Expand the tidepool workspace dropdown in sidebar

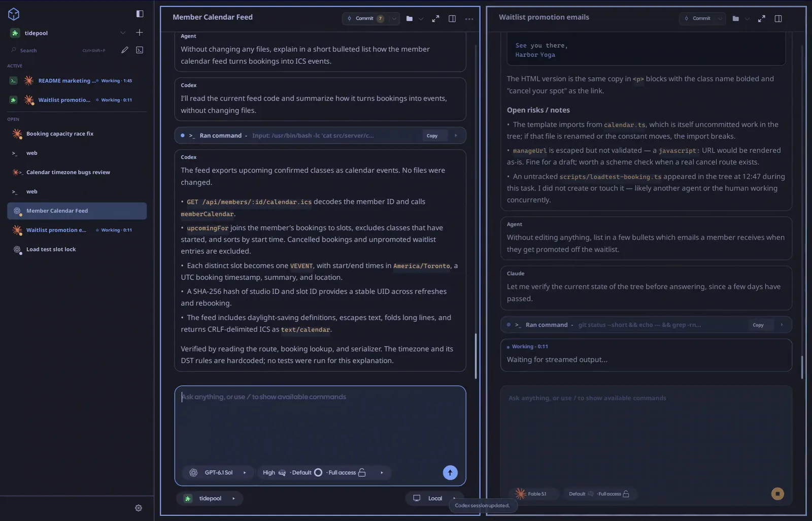coord(123,32)
